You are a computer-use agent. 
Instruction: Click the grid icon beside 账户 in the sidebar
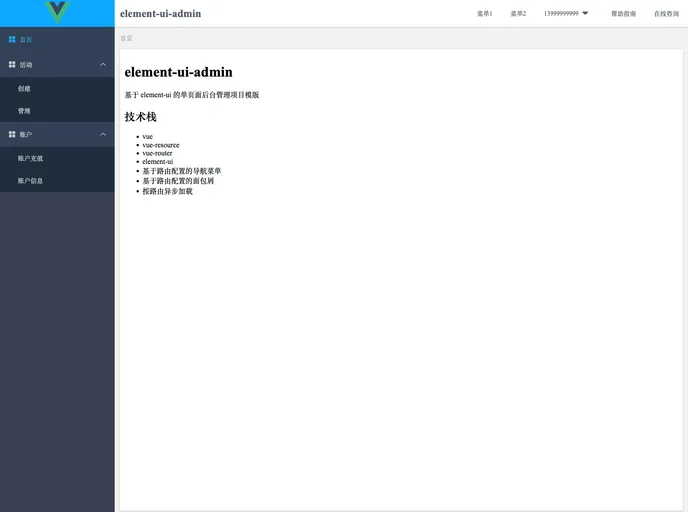(12, 134)
